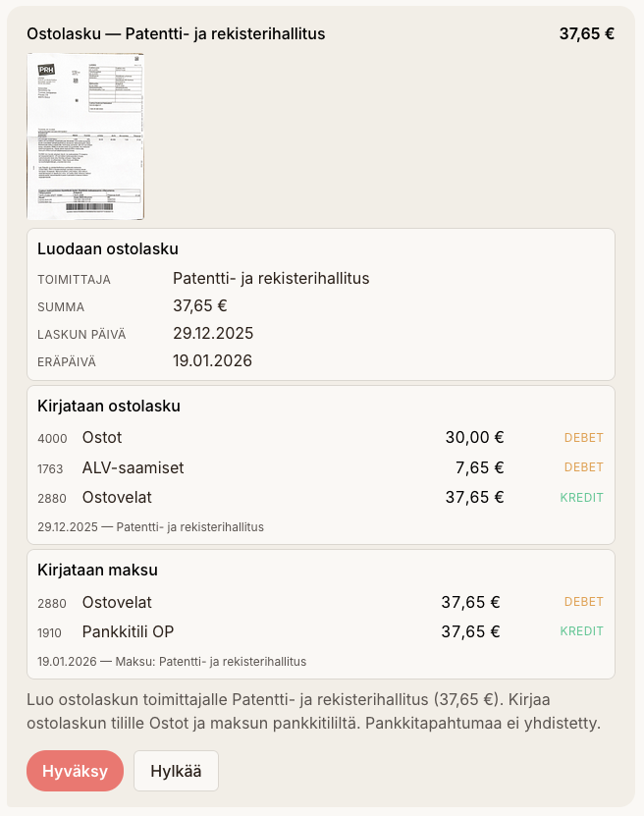Open the PRH invoice thumbnail image

(85, 136)
